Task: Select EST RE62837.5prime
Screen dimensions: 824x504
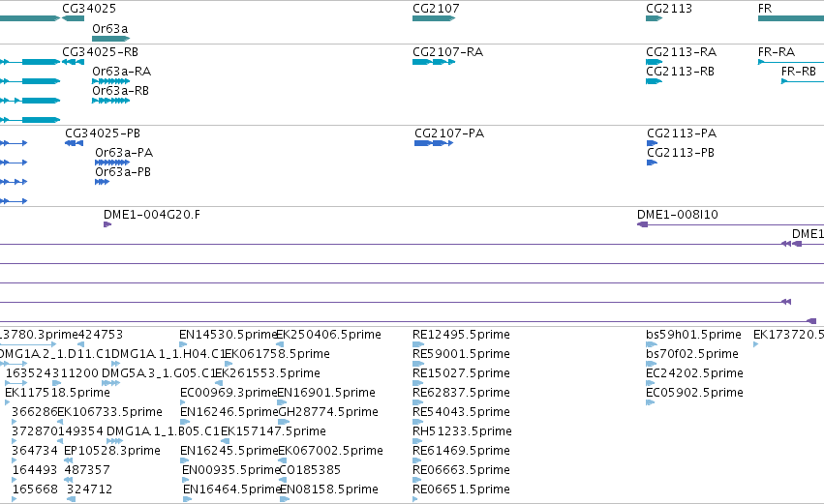Action: (461, 393)
